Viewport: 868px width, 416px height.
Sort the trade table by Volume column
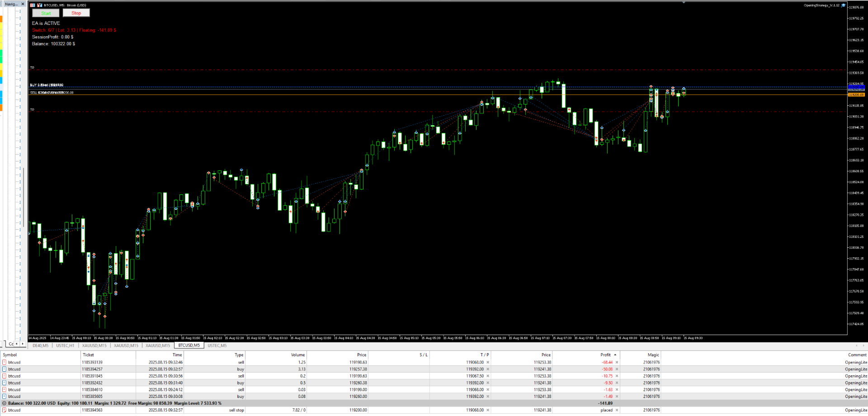tap(297, 355)
